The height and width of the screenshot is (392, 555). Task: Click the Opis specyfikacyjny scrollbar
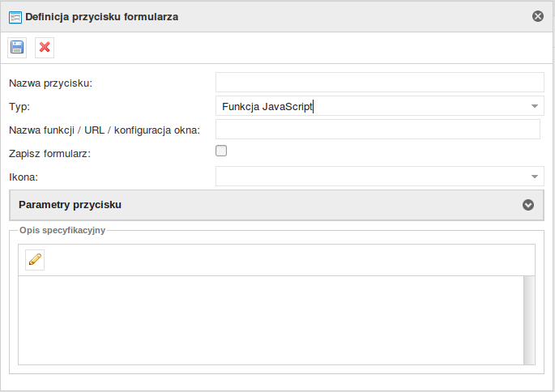(x=529, y=320)
